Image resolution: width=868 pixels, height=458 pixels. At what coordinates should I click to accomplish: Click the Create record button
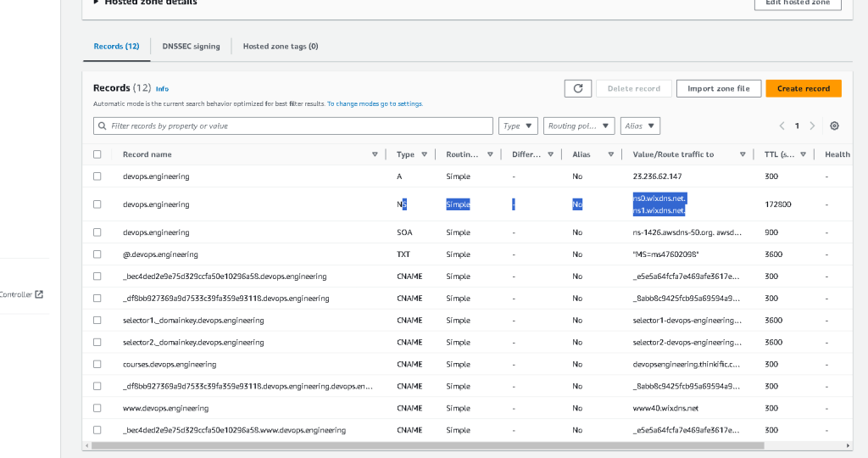pos(804,88)
